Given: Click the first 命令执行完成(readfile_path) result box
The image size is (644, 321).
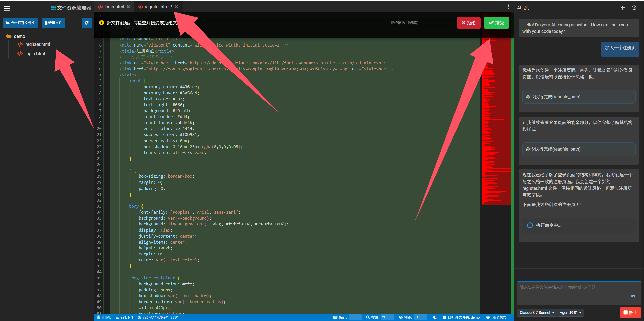Looking at the screenshot, I should (x=579, y=97).
